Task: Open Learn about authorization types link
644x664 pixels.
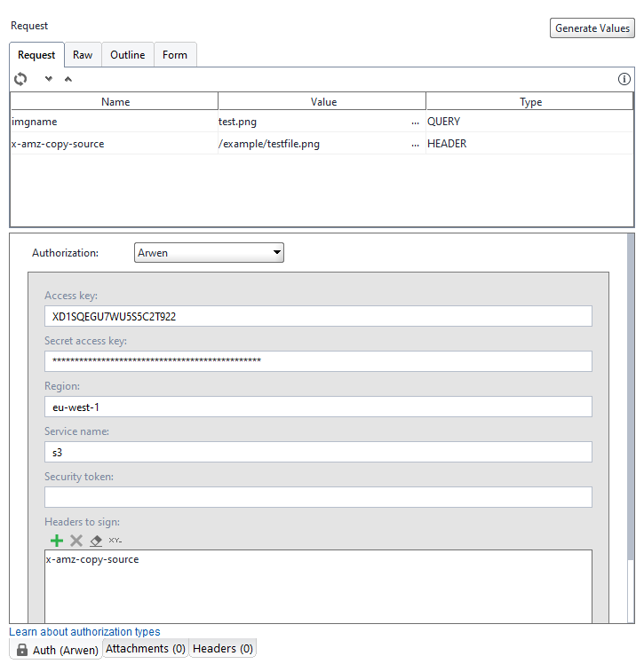Action: [84, 632]
